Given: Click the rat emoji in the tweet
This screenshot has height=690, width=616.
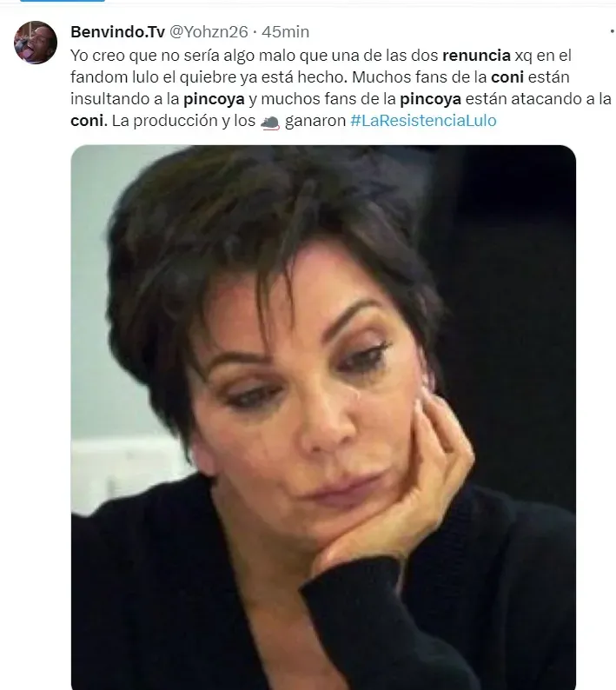Looking at the screenshot, I should [x=269, y=122].
